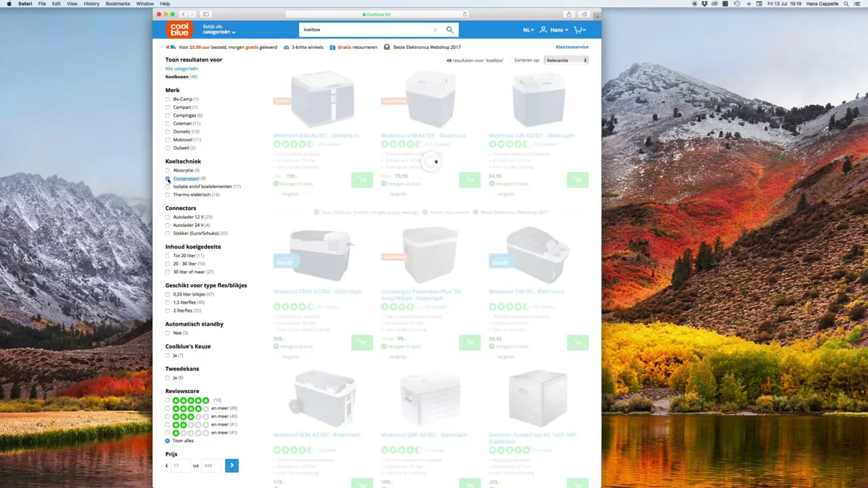Open Time Machine menu bar icon
868x488 pixels.
pyautogui.click(x=736, y=3)
